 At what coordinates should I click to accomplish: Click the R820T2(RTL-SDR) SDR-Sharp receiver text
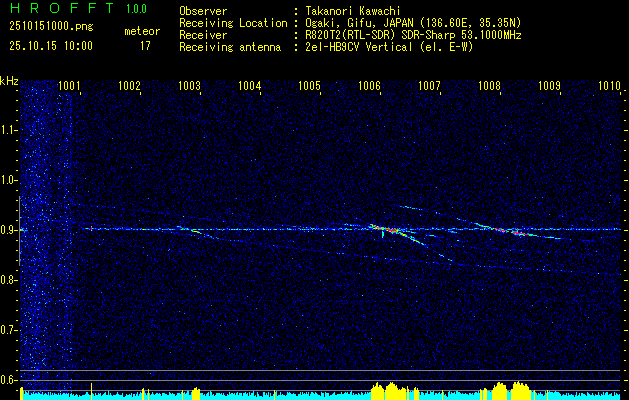click(413, 35)
